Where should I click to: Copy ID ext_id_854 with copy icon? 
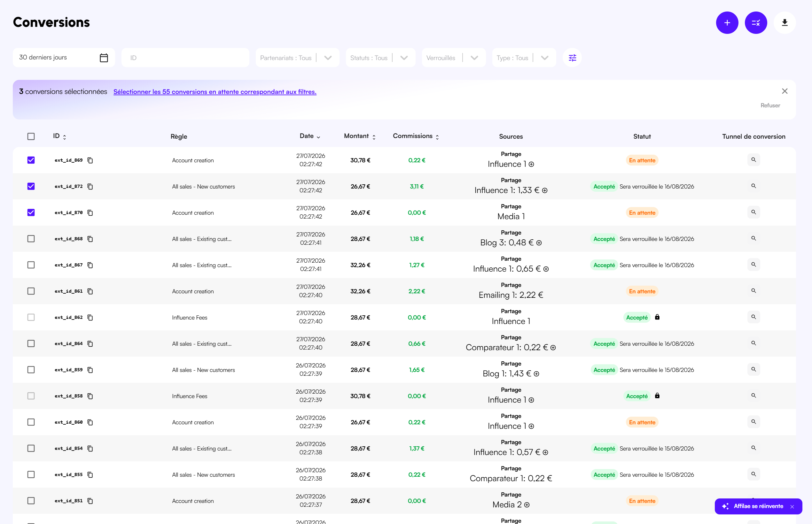90,449
